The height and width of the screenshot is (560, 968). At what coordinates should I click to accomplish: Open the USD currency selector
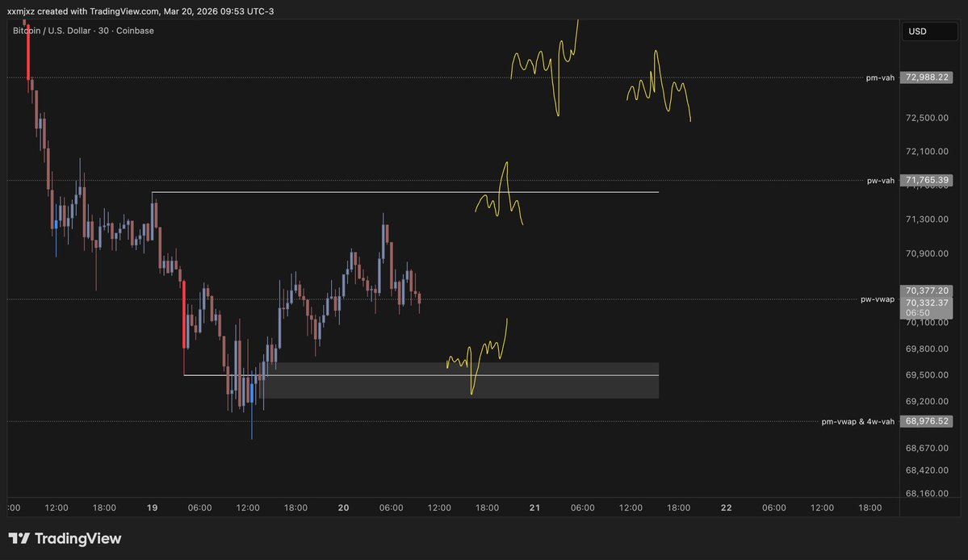pyautogui.click(x=929, y=31)
